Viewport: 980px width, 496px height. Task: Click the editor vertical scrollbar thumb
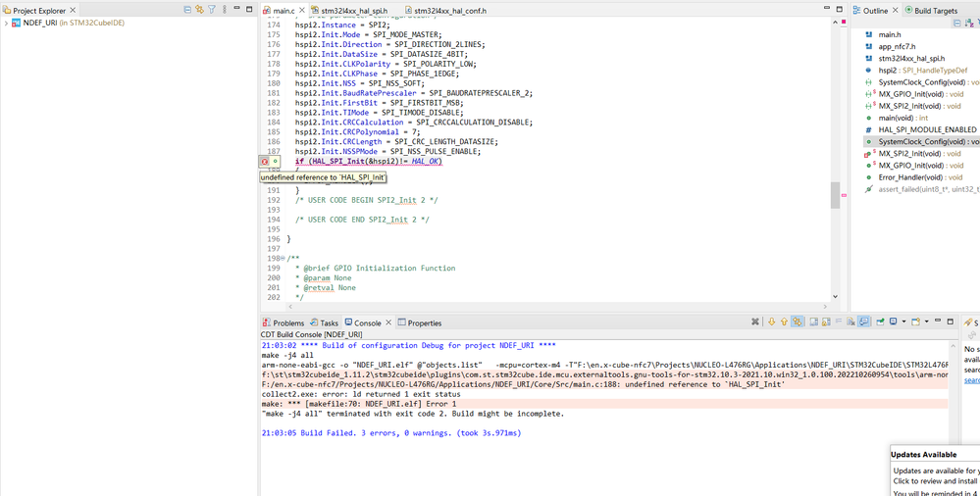pyautogui.click(x=835, y=195)
